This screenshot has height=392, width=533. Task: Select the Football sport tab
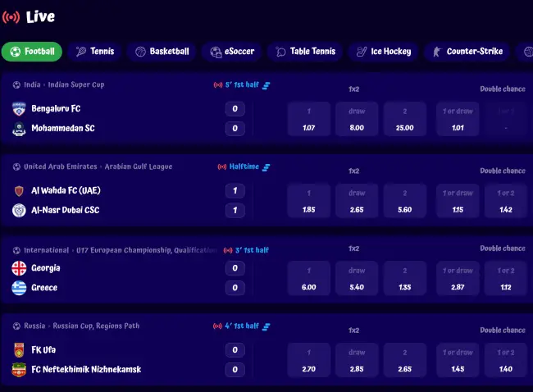[32, 52]
